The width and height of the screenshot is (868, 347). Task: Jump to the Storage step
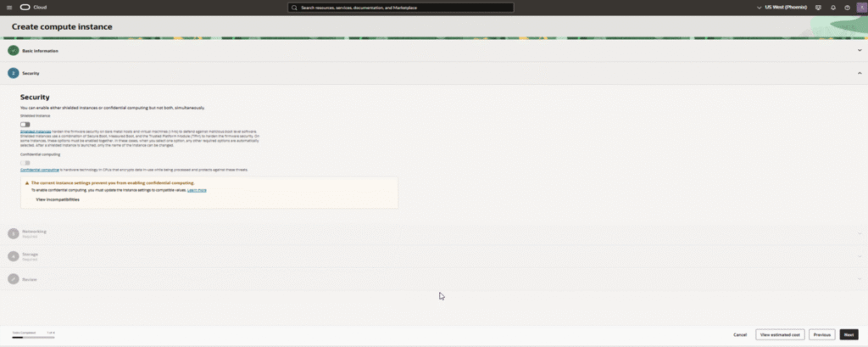point(30,255)
